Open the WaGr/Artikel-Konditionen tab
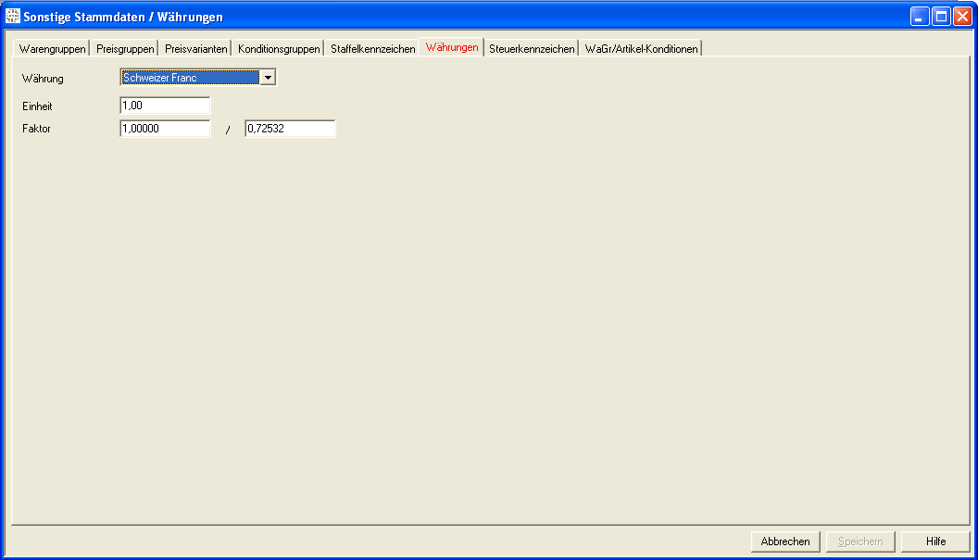 (x=641, y=49)
